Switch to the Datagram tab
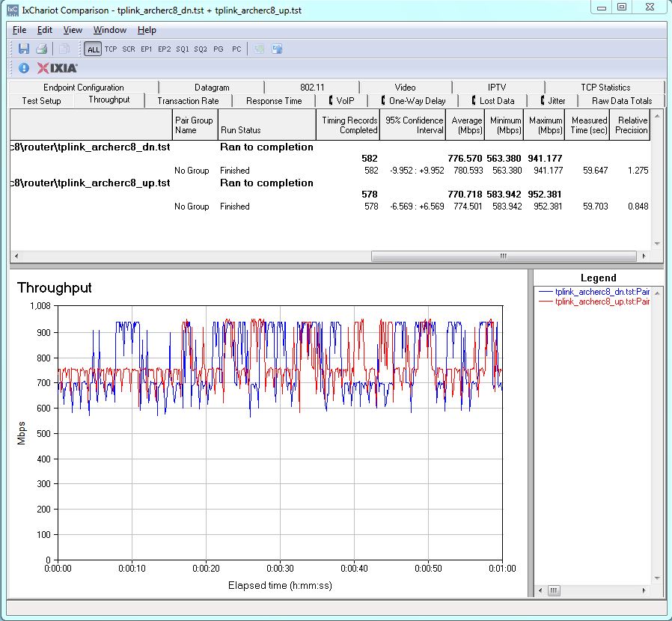672x621 pixels. pos(212,87)
